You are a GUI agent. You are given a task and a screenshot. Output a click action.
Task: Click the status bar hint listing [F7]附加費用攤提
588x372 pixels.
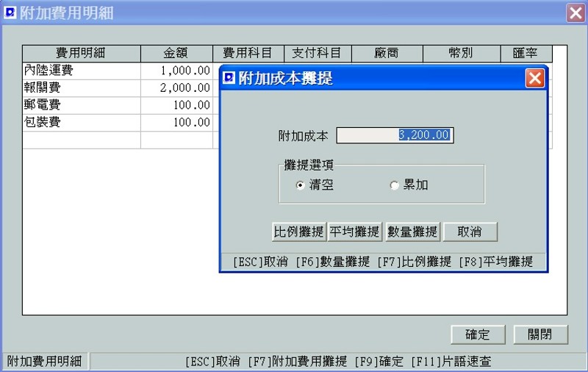point(338,362)
